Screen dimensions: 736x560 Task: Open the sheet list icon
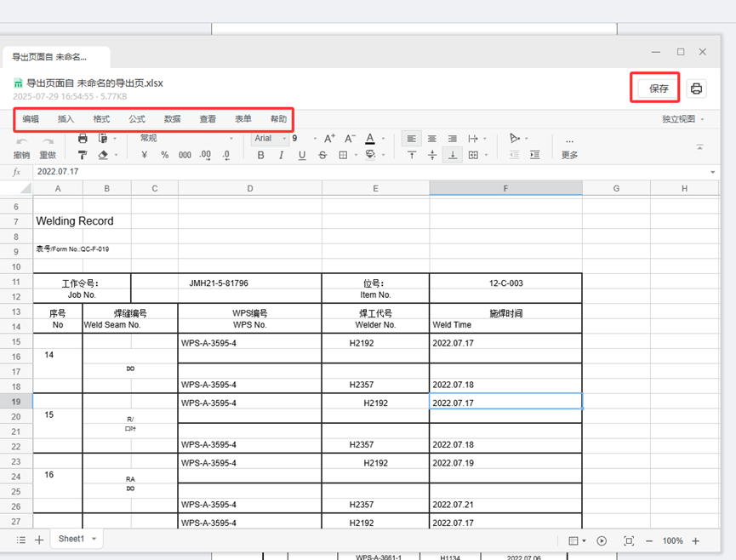[21, 540]
